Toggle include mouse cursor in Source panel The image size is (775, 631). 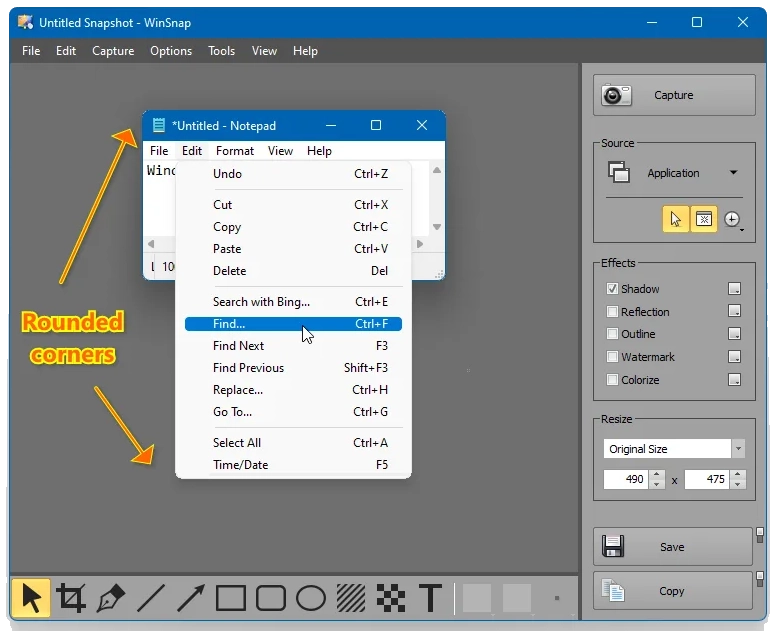(x=675, y=219)
